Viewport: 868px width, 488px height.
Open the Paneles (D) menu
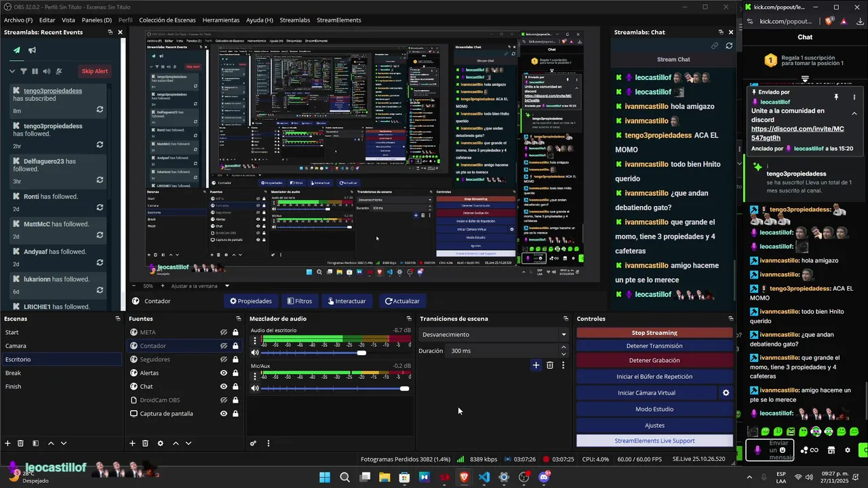96,20
